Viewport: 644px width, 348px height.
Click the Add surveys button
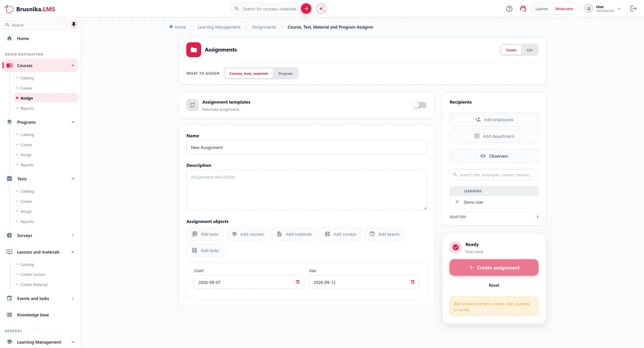click(340, 234)
